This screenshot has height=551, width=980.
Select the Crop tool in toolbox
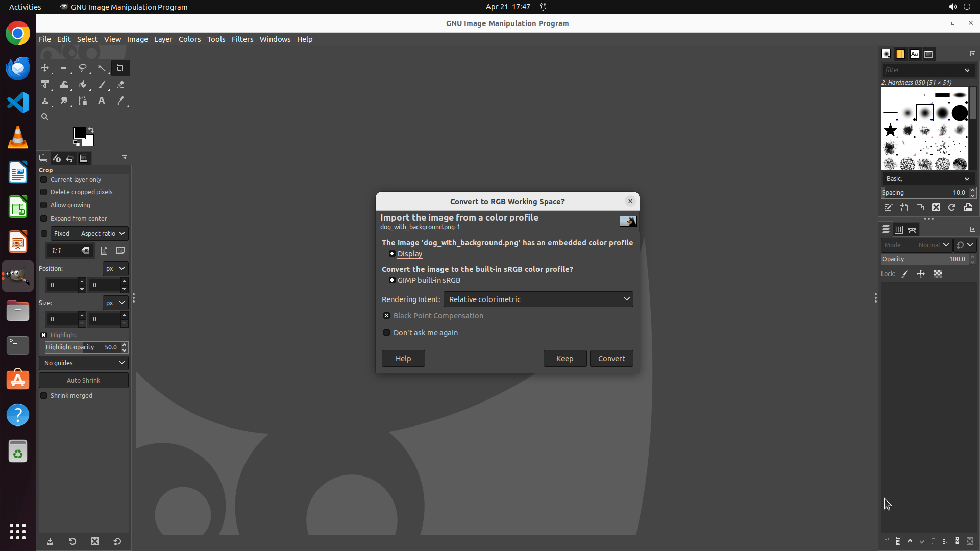point(120,68)
